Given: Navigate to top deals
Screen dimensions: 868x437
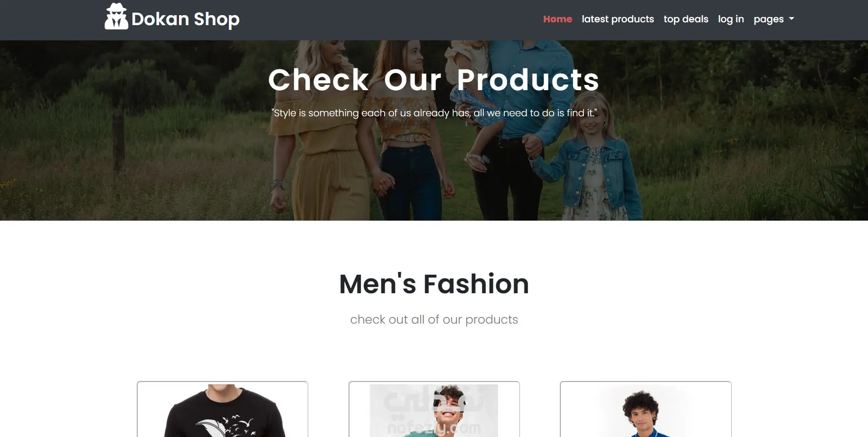Looking at the screenshot, I should click(686, 19).
